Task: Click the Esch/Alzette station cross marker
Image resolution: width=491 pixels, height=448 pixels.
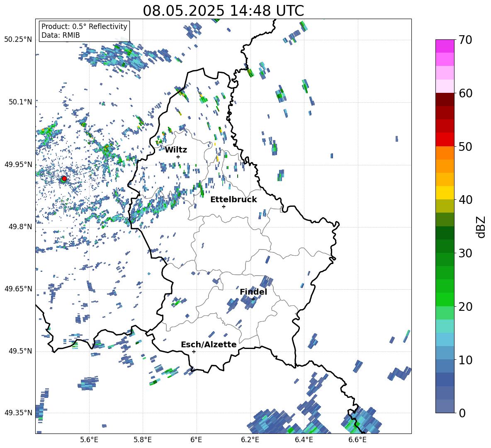Action: pos(194,351)
